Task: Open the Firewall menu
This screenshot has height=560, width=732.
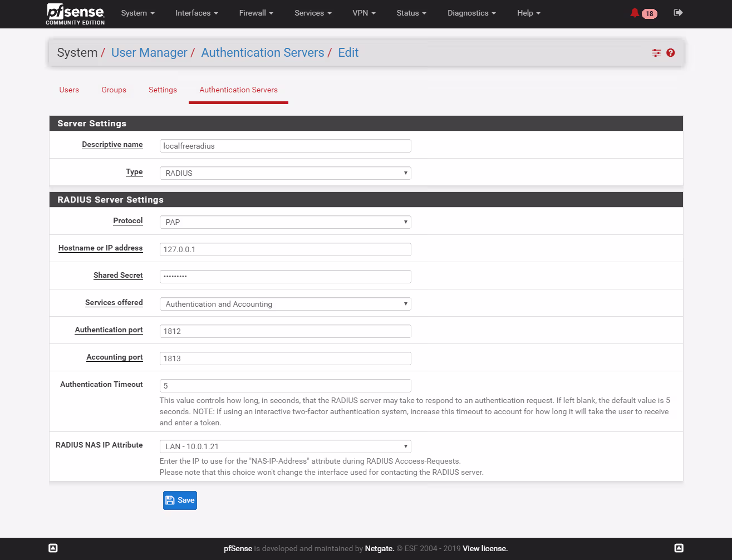Action: (x=256, y=13)
